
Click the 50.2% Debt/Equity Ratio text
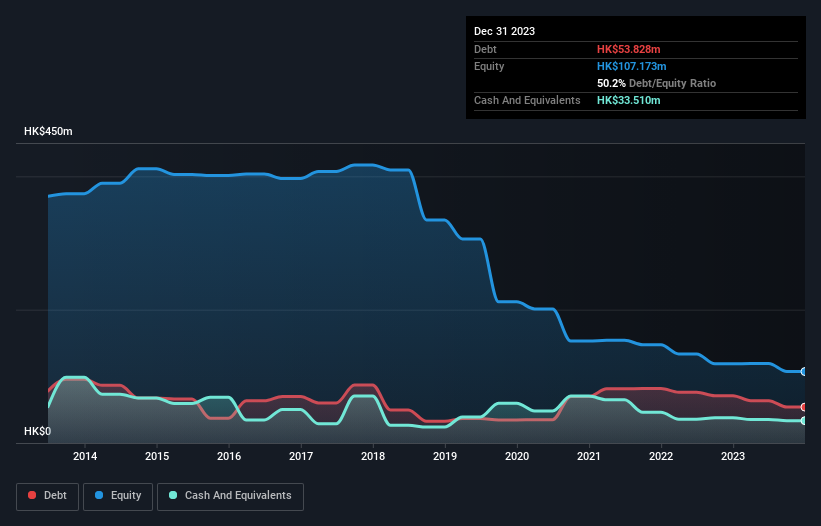[x=656, y=83]
